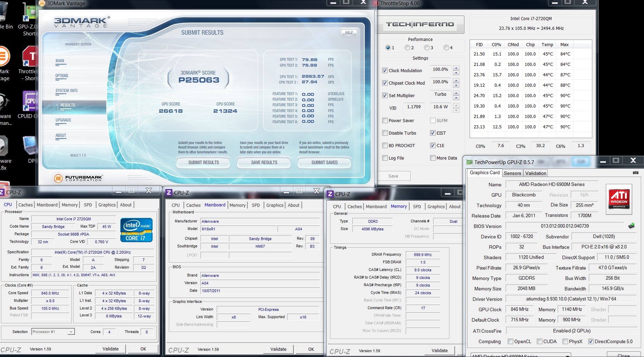Click the Submit Results button
This screenshot has width=644, height=357.
[204, 162]
